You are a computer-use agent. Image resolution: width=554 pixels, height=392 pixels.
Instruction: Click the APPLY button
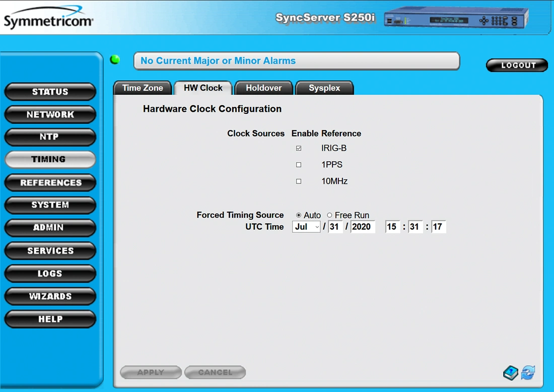tap(151, 372)
